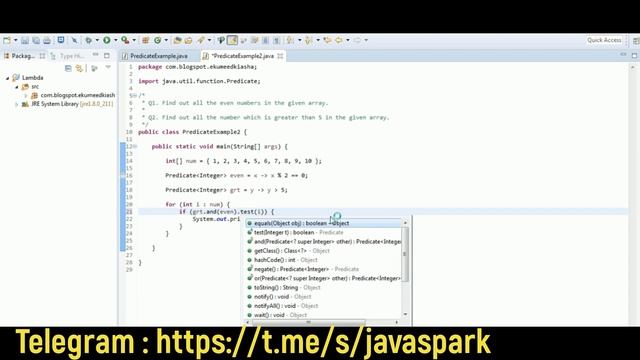Open the Run dropdown arrow
The width and height of the screenshot is (640, 360).
(116, 40)
